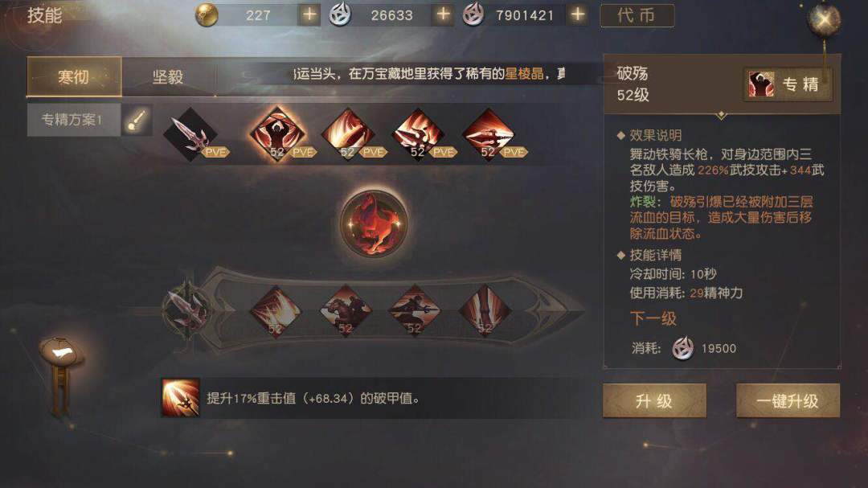Viewport: 868px width, 488px height.
Task: Switch to the 寒彻 tab
Action: (74, 76)
